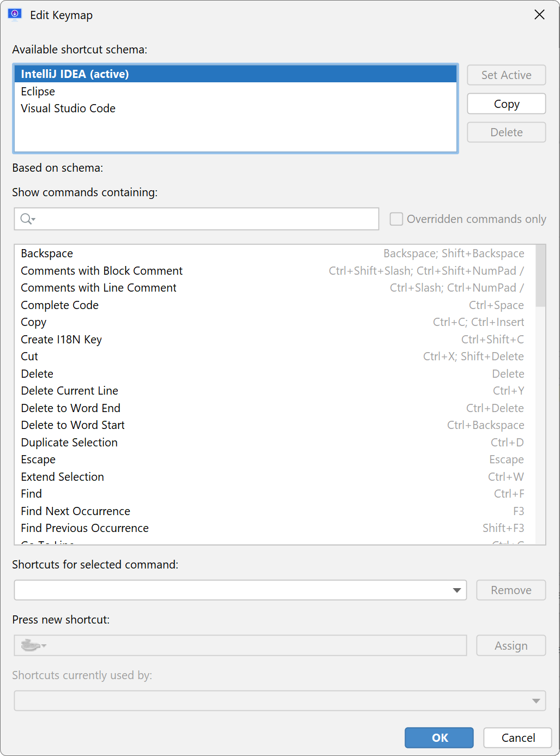Click the keyboard icon in new shortcut field

tap(33, 645)
